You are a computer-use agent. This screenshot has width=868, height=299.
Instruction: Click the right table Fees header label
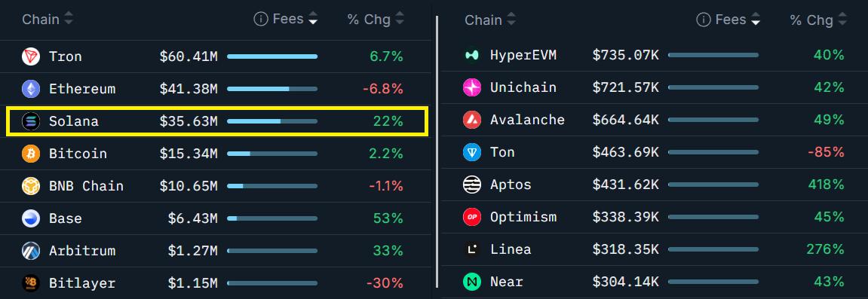[731, 20]
